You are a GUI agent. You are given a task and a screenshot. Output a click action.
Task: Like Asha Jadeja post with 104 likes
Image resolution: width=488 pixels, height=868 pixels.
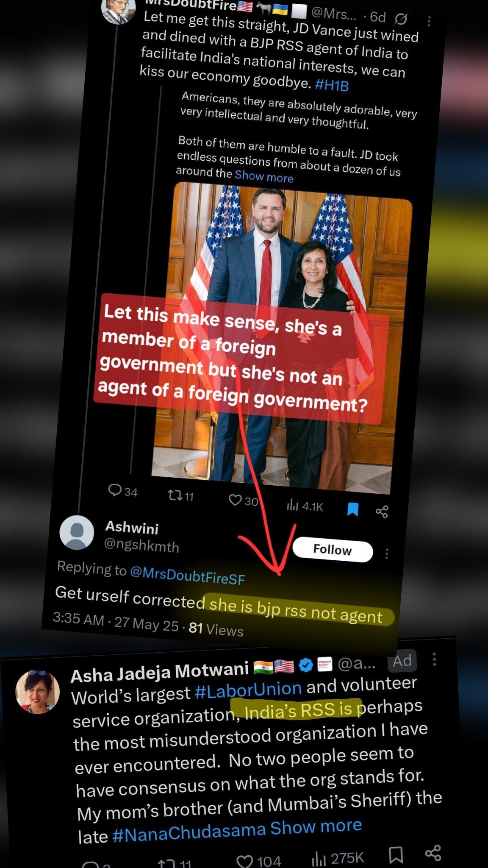point(258,860)
